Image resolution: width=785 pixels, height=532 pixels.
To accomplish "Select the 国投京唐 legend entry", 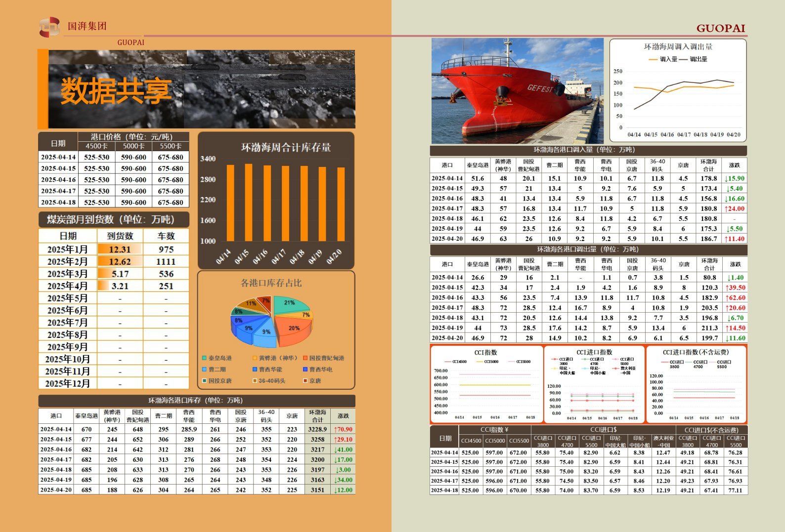I will coord(217,381).
